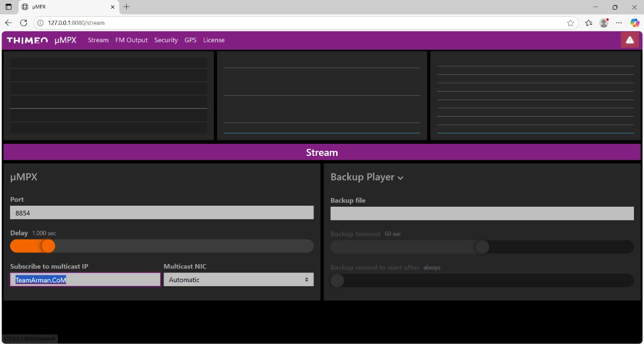Expand the Backup Player chevron
The image size is (644, 344).
click(400, 178)
